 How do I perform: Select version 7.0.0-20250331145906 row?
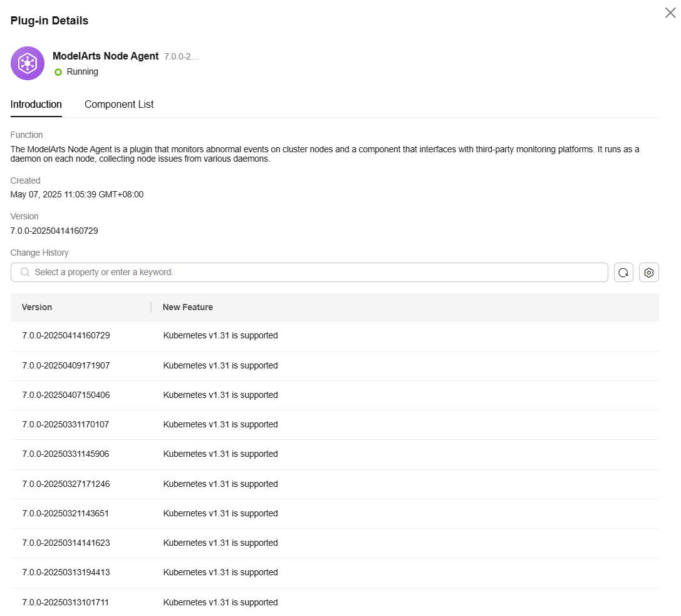coord(335,454)
